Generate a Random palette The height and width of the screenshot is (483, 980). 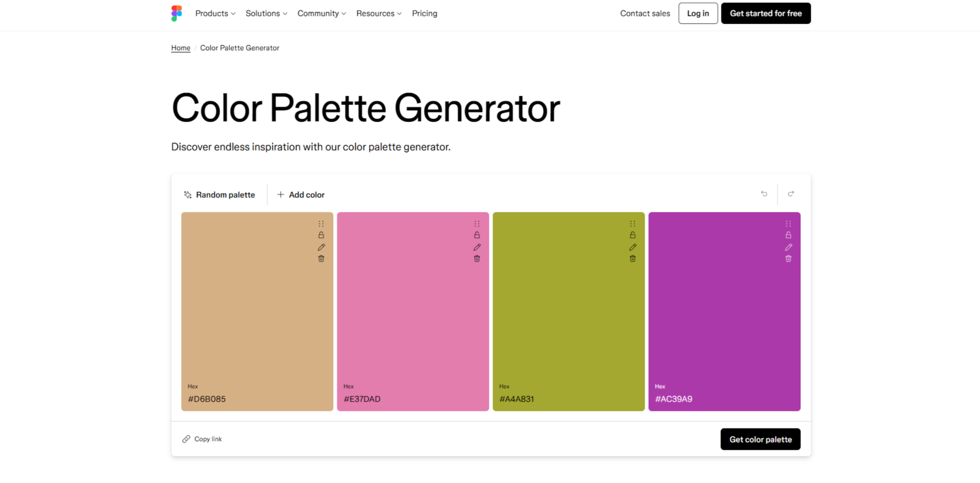click(x=220, y=194)
